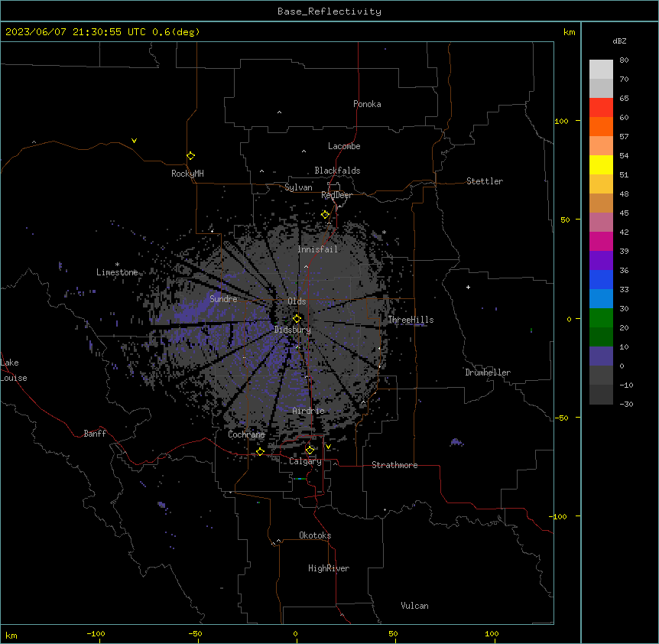Image resolution: width=659 pixels, height=644 pixels.
Task: Click the 50 tick on the bottom axis
Action: pyautogui.click(x=393, y=633)
